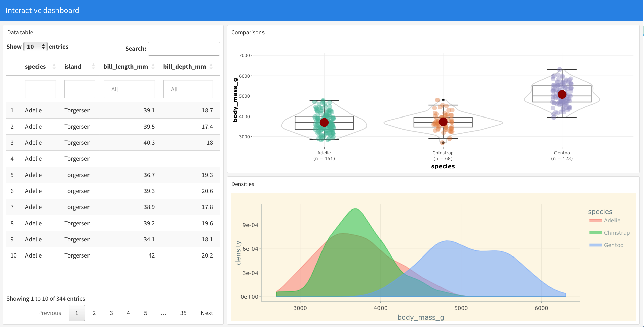The image size is (644, 327).
Task: Click the Gentoo mean point marker
Action: pyautogui.click(x=562, y=94)
